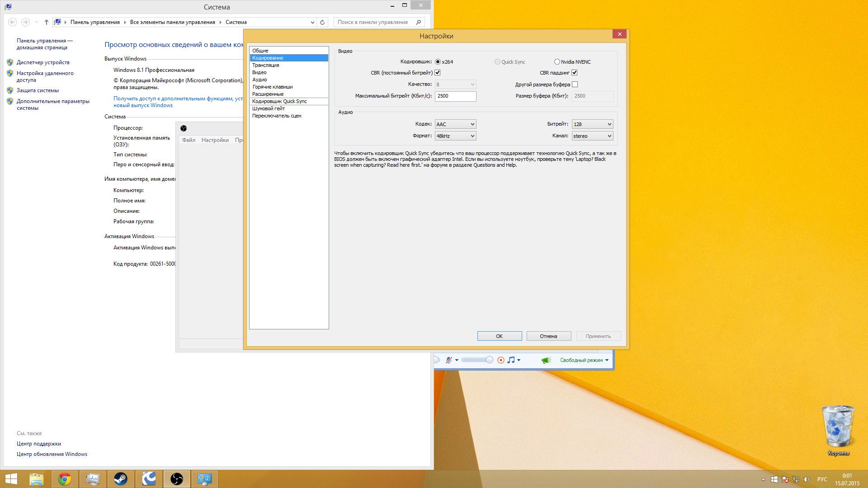Open the Recycle Bin on the desktop
The height and width of the screenshot is (488, 868).
pos(838,431)
